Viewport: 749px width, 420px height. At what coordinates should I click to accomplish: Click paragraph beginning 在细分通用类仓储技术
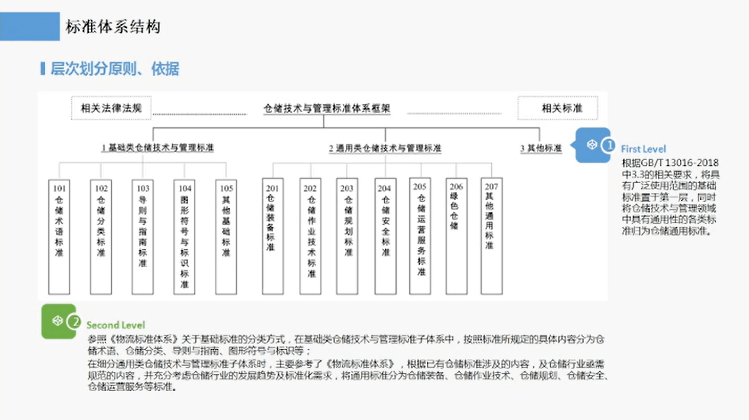(x=348, y=376)
